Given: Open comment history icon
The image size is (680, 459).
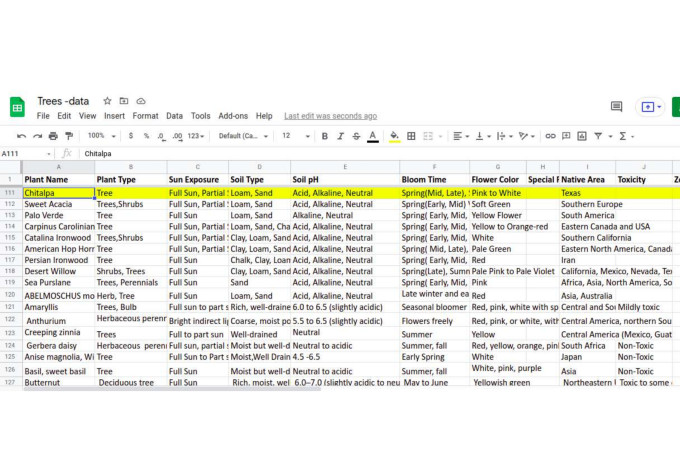Looking at the screenshot, I should coord(616,107).
